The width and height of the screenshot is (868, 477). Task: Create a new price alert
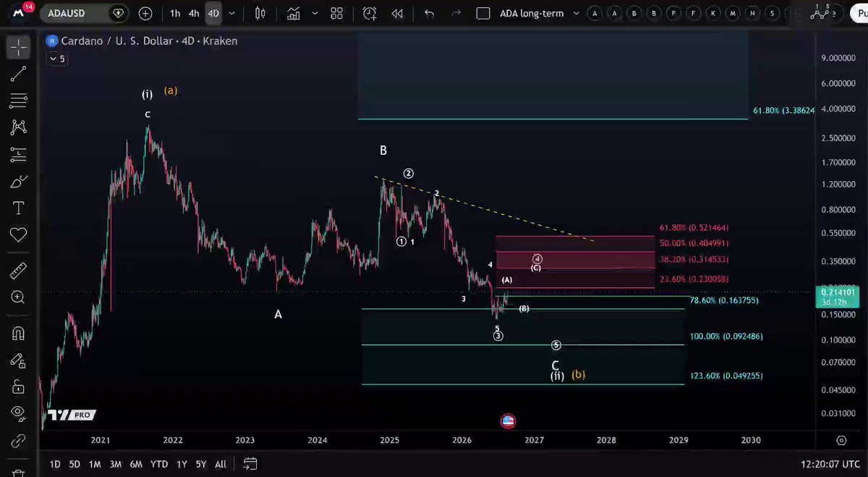pyautogui.click(x=370, y=13)
